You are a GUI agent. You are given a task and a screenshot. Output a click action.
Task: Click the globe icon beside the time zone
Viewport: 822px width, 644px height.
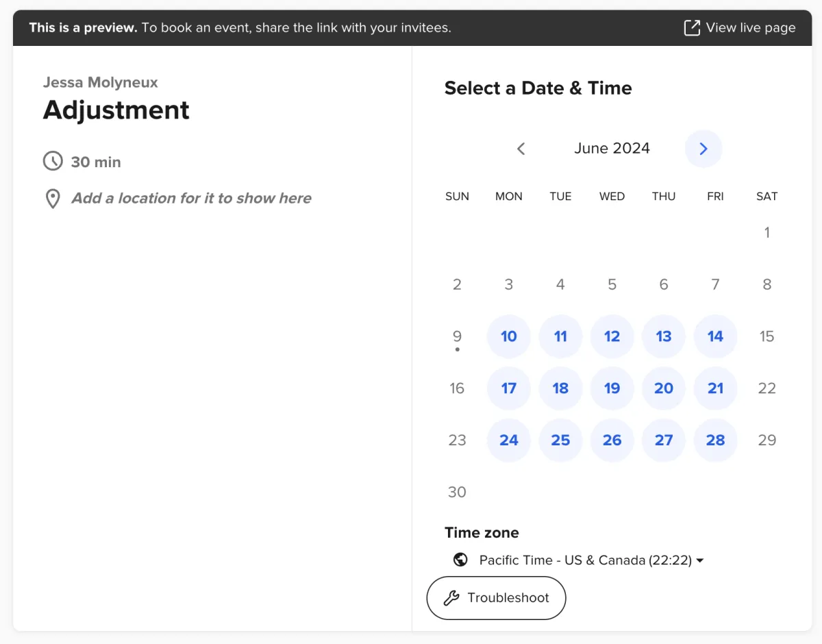[x=460, y=560]
